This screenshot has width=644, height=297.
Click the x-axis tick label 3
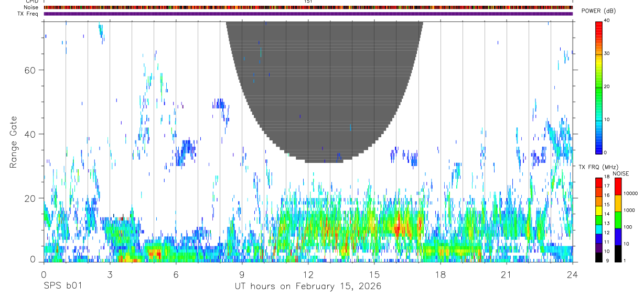pyautogui.click(x=110, y=274)
